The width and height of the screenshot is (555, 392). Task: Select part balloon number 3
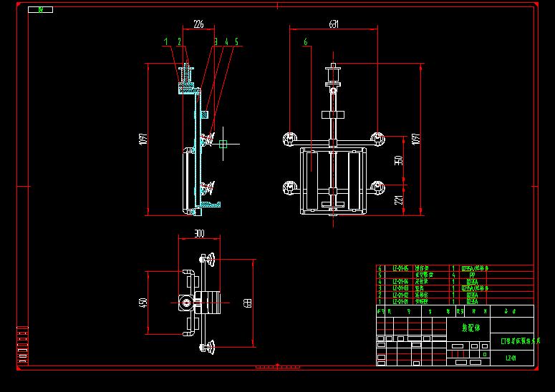[216, 41]
